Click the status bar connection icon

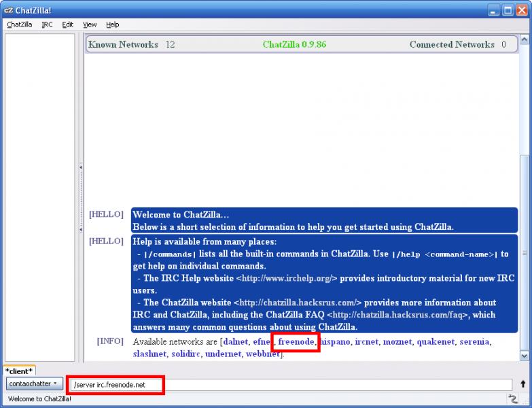click(x=513, y=398)
